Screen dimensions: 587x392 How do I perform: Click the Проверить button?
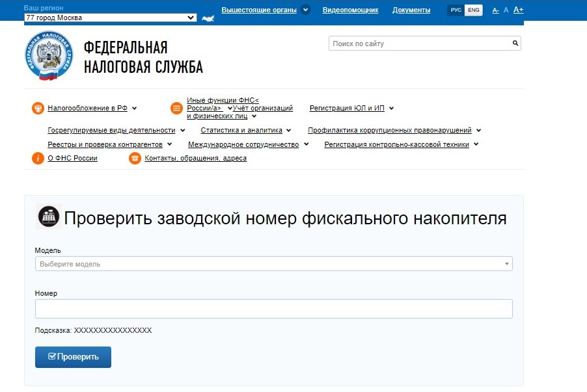(x=73, y=357)
